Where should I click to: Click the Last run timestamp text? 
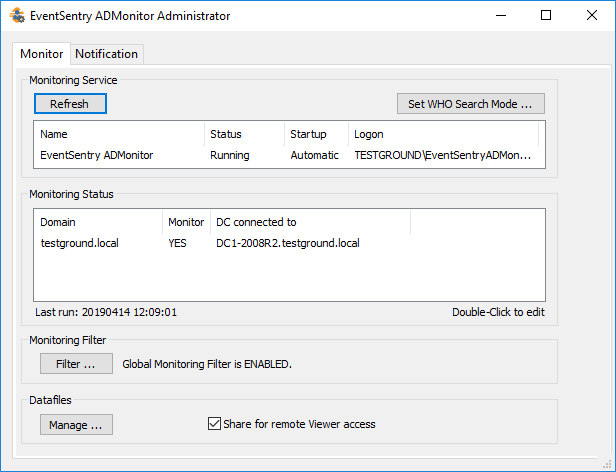click(x=106, y=312)
